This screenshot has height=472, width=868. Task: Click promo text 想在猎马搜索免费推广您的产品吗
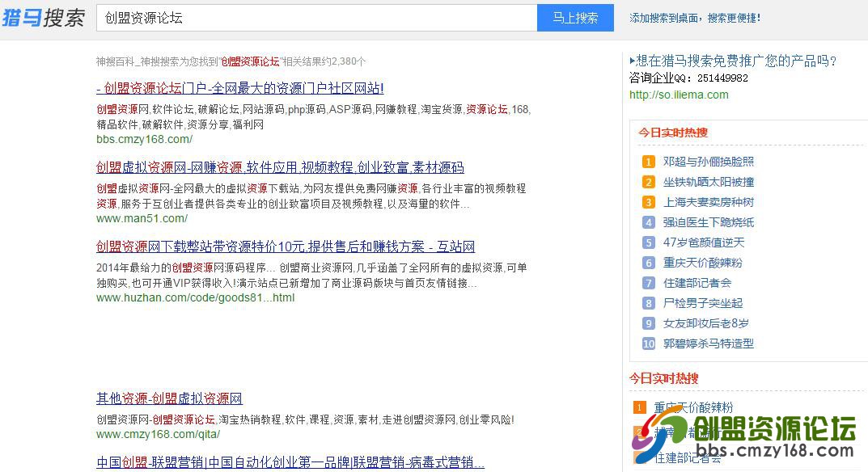tap(733, 61)
